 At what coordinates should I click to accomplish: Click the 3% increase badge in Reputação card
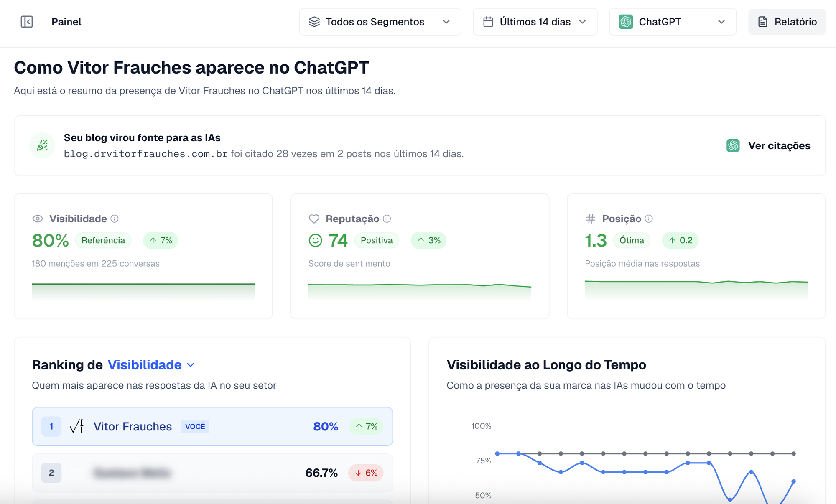429,240
